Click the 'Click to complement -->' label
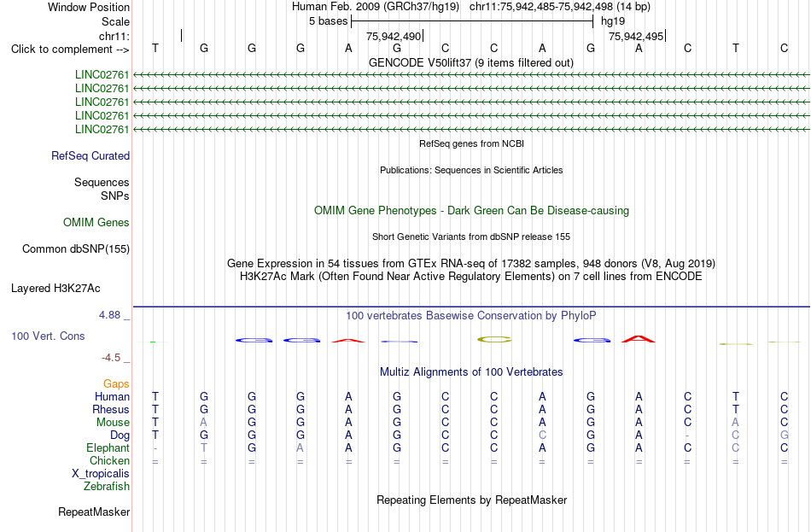The height and width of the screenshot is (532, 811). [x=70, y=50]
